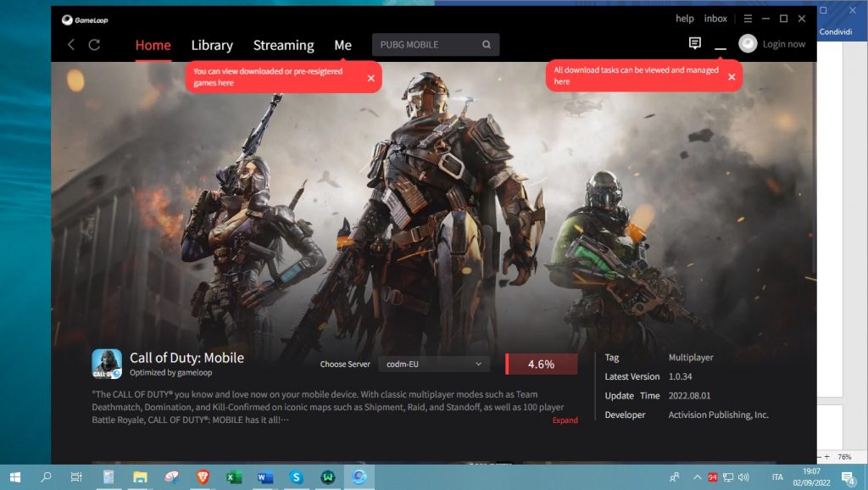The image size is (868, 490).
Task: Open the user avatar icon
Action: (x=747, y=43)
